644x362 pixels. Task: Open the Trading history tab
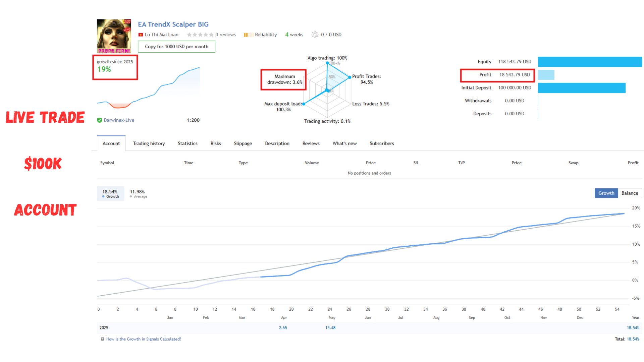(149, 143)
